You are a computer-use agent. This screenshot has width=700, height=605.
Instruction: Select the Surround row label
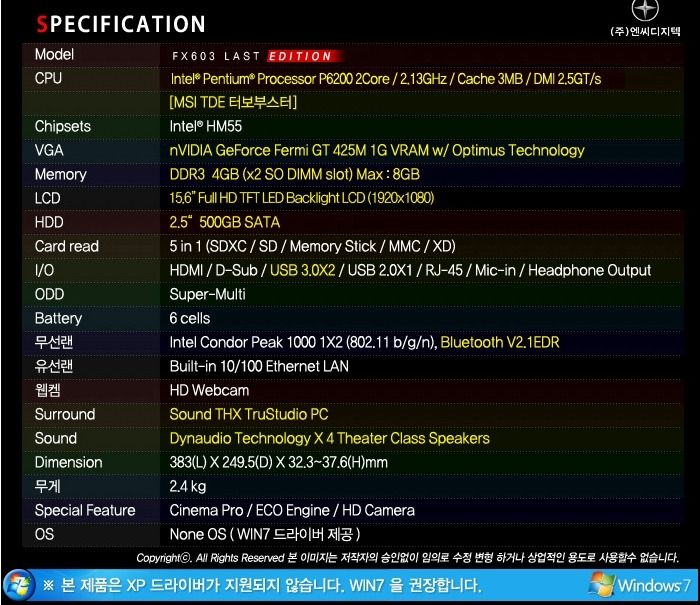(65, 415)
